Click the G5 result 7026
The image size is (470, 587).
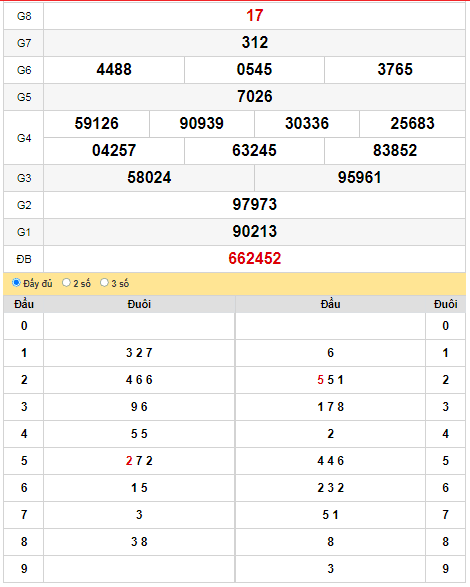[255, 97]
